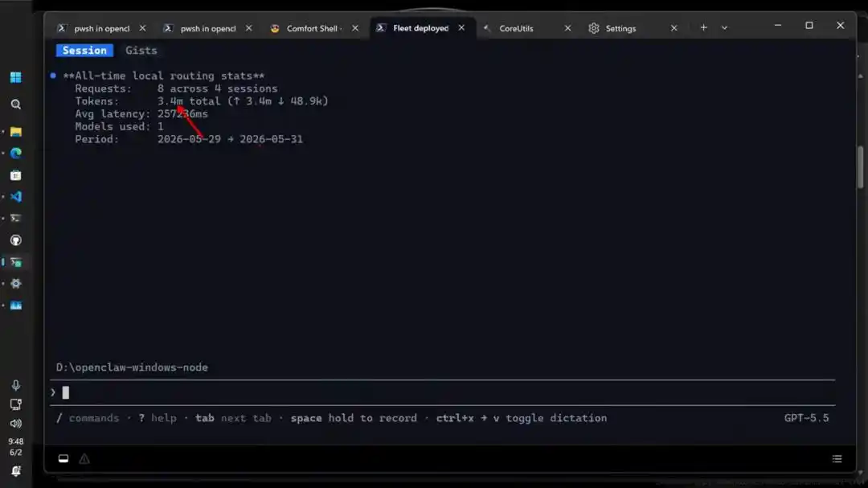The width and height of the screenshot is (868, 488).
Task: Click the terminal pane icon at bottom-left
Action: pos(63,458)
